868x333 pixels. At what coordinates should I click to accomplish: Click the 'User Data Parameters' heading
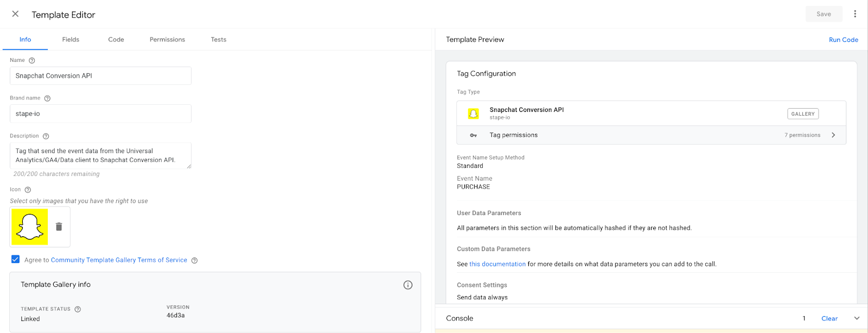coord(489,213)
